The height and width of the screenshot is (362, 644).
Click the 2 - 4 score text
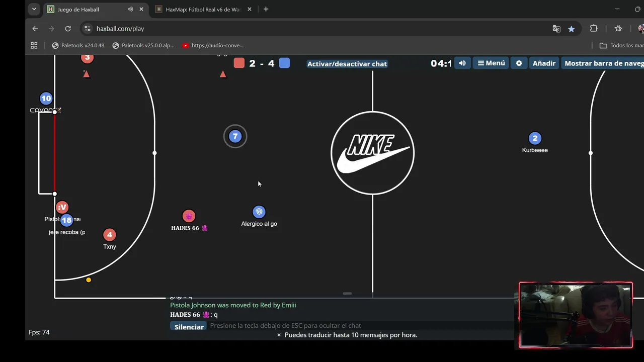tap(262, 63)
